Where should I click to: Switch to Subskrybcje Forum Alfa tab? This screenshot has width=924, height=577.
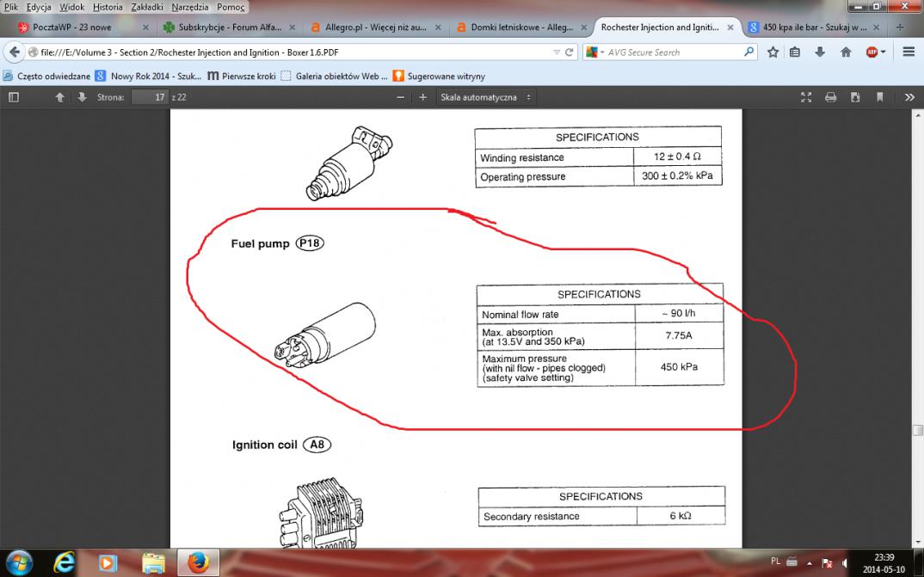point(230,27)
